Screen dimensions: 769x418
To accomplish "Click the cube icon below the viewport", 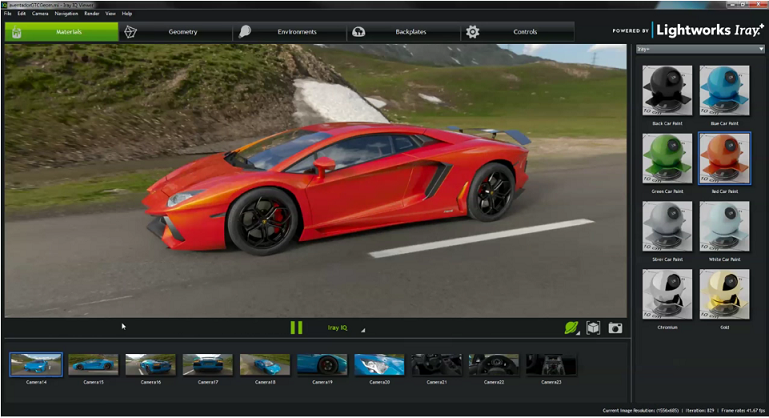I will click(593, 328).
